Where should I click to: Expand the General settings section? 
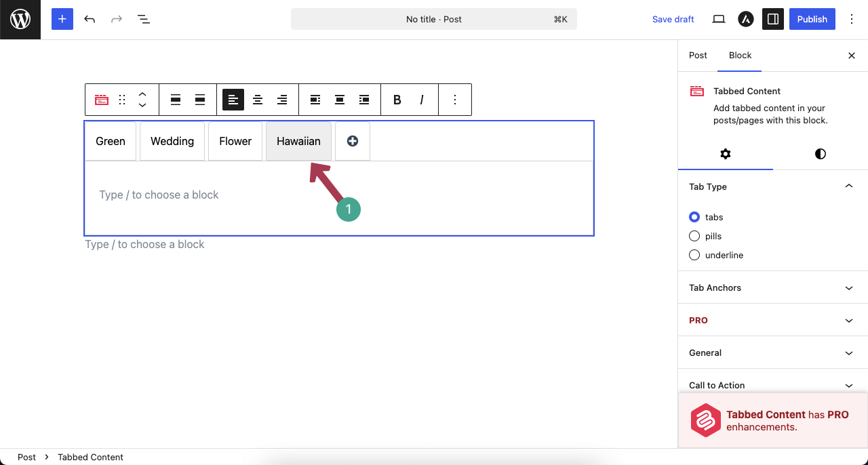(x=772, y=352)
